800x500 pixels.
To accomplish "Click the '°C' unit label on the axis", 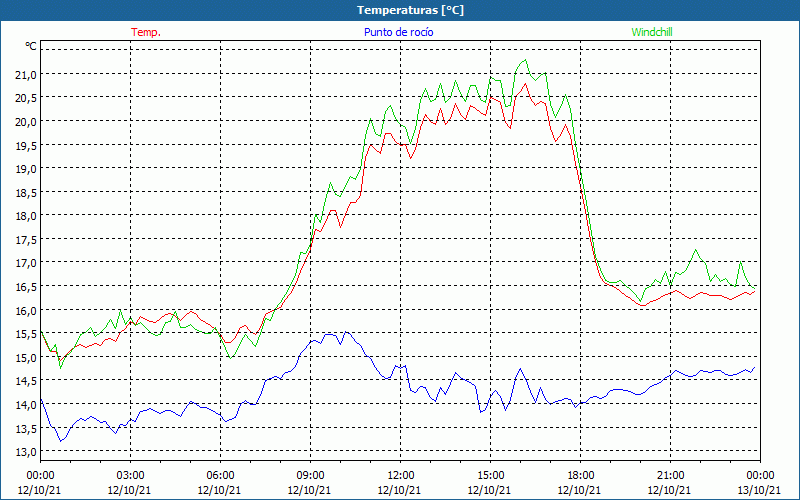I will pyautogui.click(x=31, y=46).
